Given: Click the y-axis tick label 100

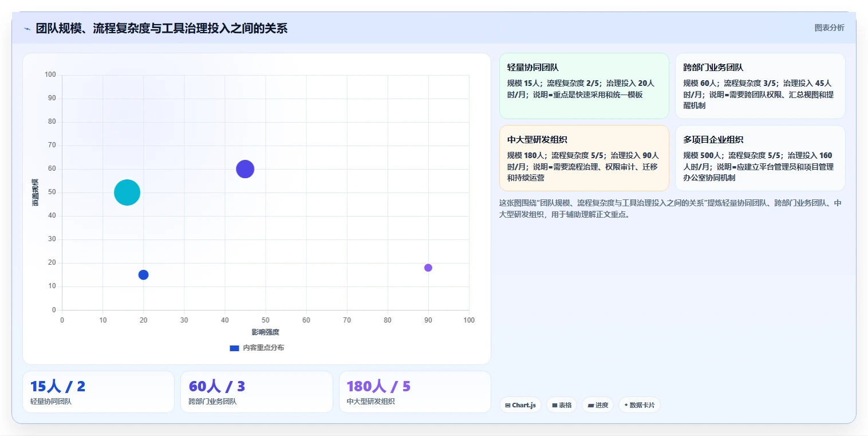Looking at the screenshot, I should coord(50,74).
